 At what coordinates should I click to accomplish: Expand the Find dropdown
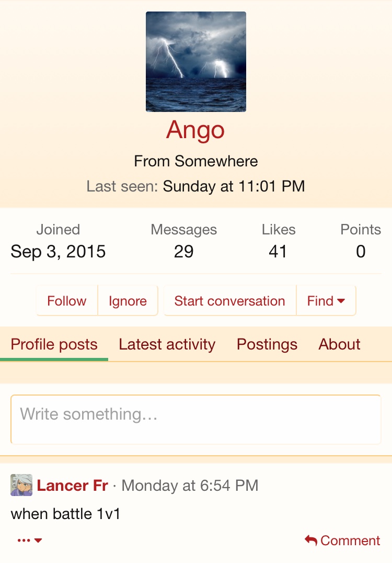326,301
